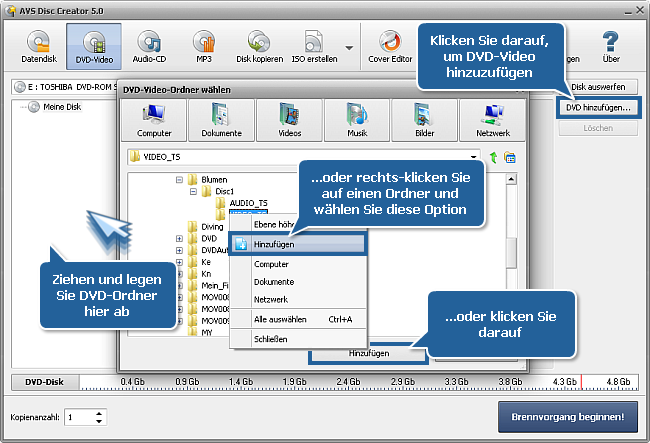
Task: Open the ISO erstellen tool
Action: (x=314, y=46)
